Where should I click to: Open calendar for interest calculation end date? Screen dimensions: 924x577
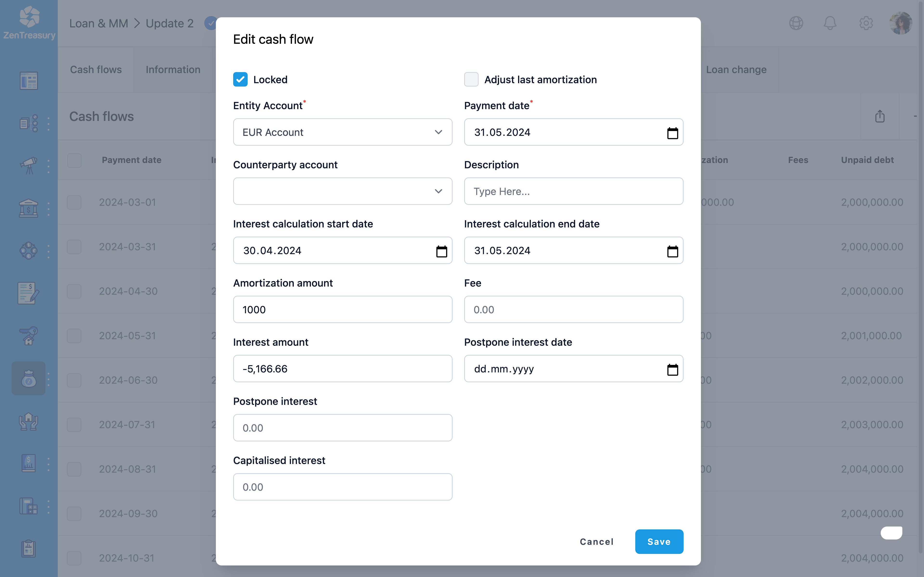tap(672, 251)
